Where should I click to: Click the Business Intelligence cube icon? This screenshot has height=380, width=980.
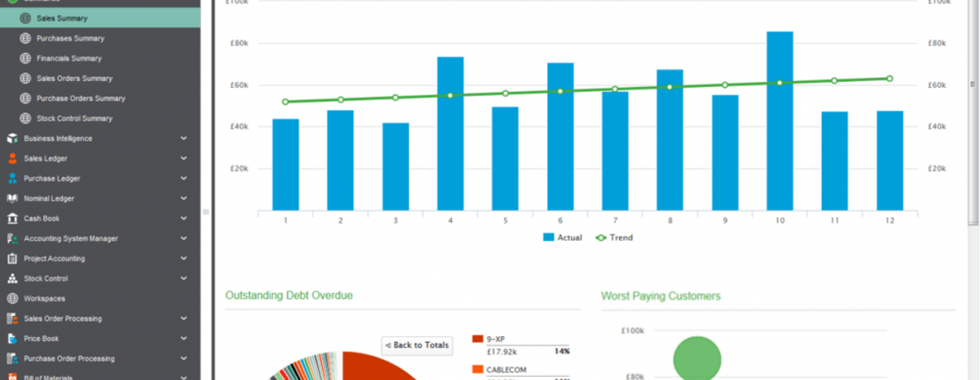[x=12, y=138]
